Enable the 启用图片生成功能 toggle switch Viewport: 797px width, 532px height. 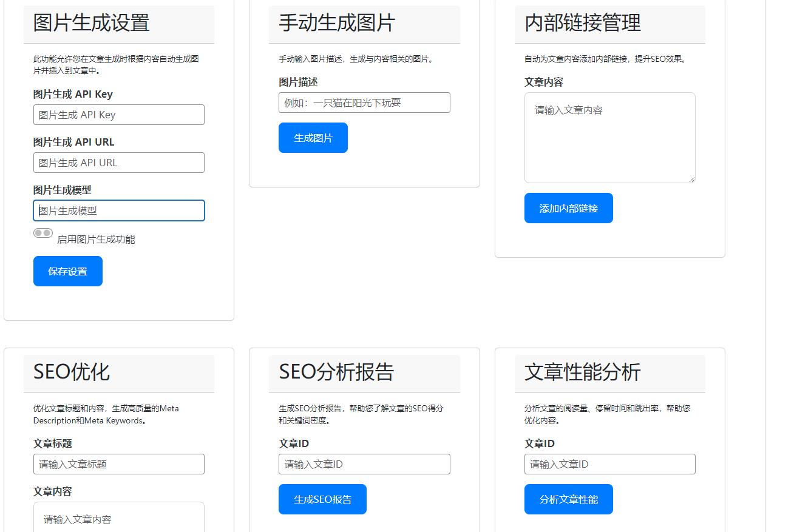tap(42, 233)
